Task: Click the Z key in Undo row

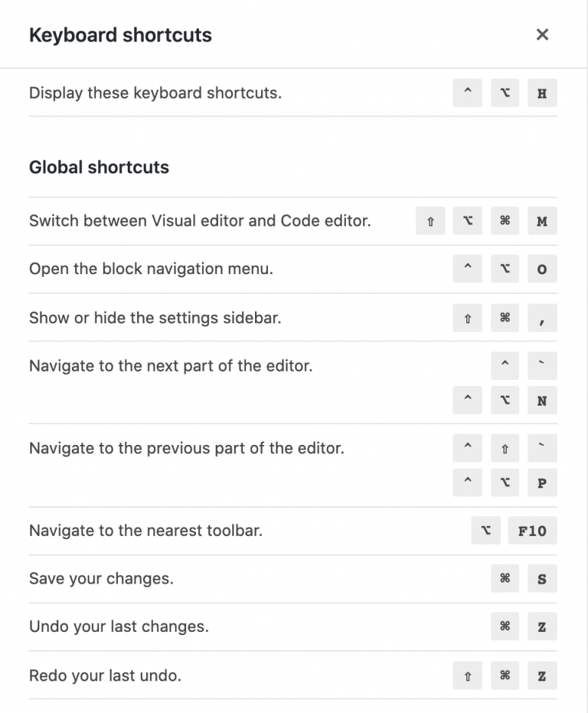Action: coord(542,627)
